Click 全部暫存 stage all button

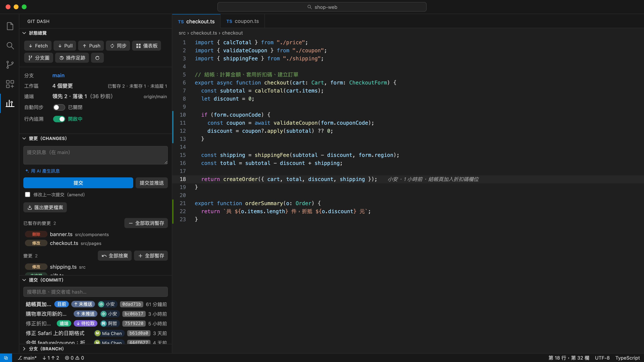tap(151, 256)
